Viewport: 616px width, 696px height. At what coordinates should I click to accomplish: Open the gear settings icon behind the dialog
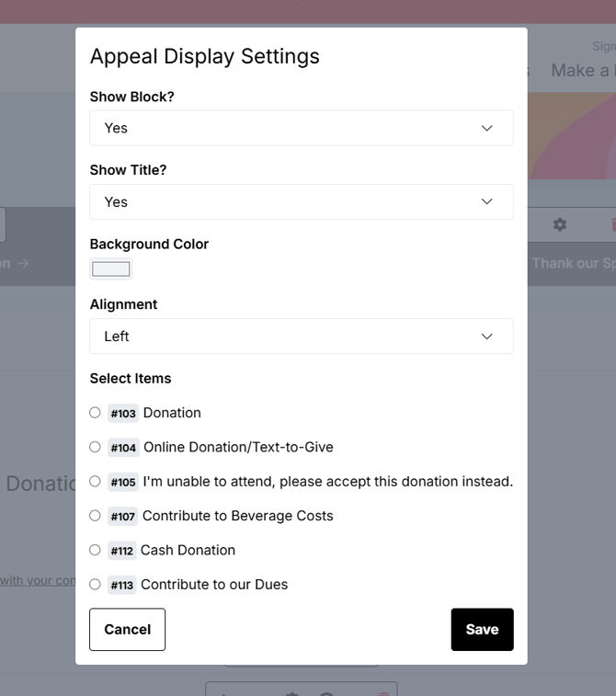560,224
